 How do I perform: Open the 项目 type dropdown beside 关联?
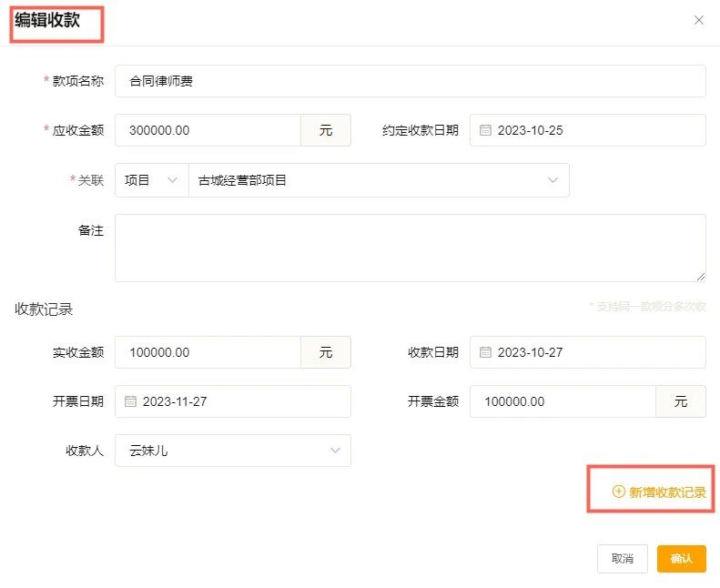[151, 180]
